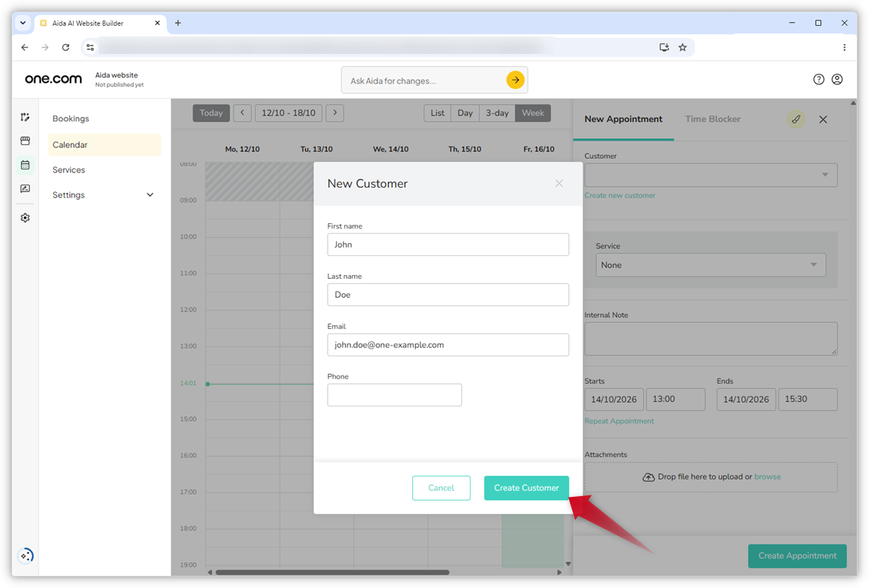Cancel the New Customer dialog

point(441,488)
